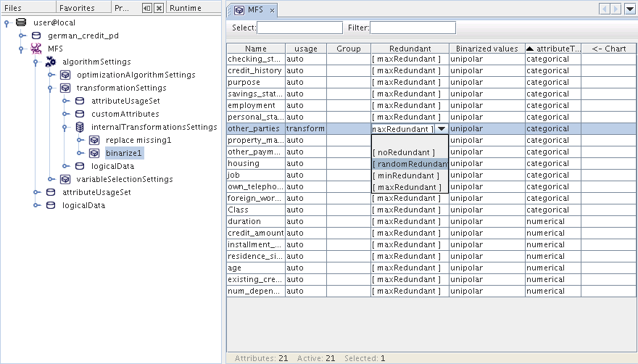
Task: Click the panel restore icon beside Pr... tab
Action: [x=146, y=8]
